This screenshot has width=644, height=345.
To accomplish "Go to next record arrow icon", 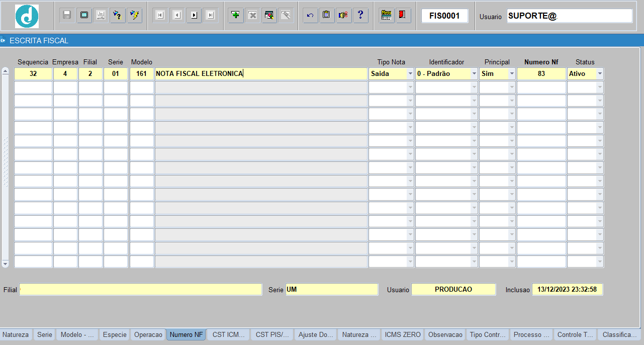I will (194, 15).
